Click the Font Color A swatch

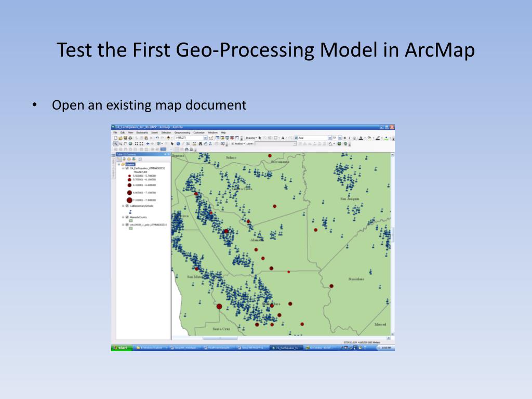pos(361,138)
